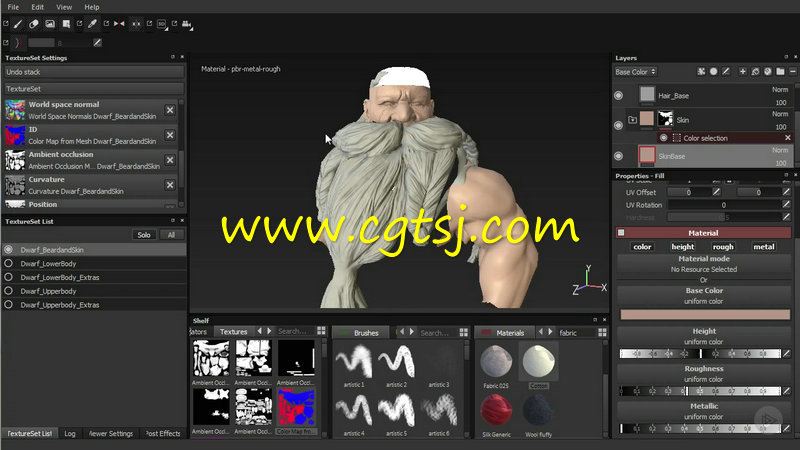
Task: Open the camera view options icon
Action: 187,24
